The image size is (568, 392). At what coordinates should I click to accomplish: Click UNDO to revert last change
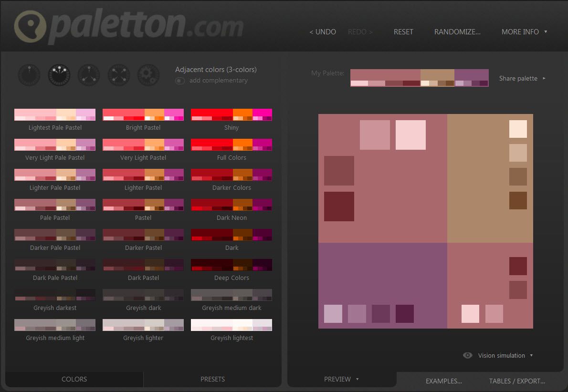[323, 32]
